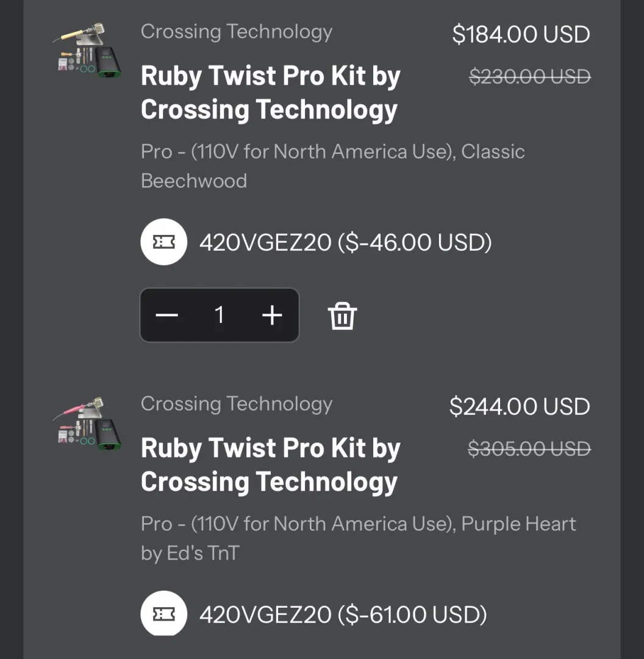Screen dimensions: 644x659
Task: Click the struck-through $305.00 original price
Action: [528, 448]
